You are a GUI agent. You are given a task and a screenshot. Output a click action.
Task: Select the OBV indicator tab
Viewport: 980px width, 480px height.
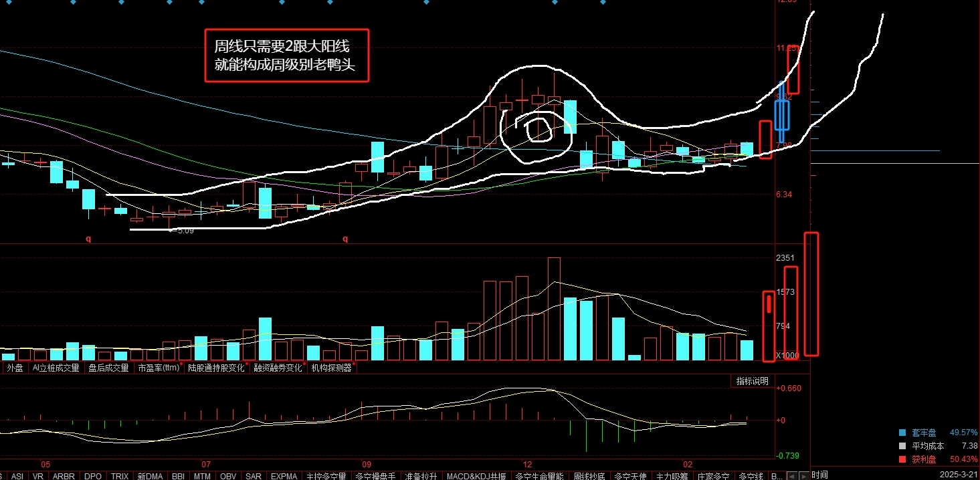(228, 476)
